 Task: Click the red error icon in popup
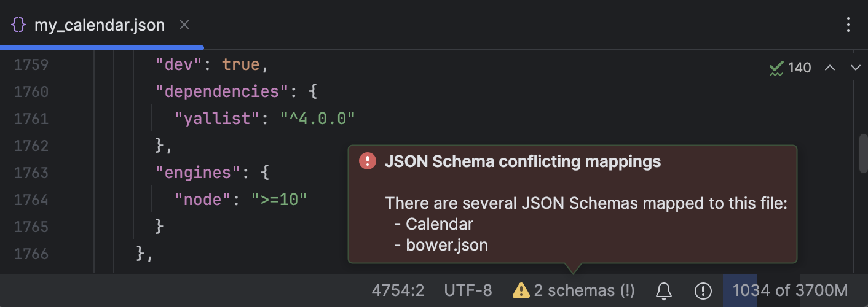(x=368, y=161)
